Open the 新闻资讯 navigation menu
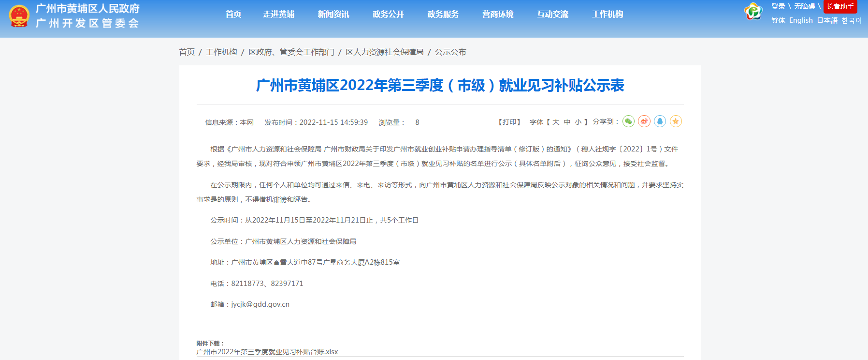 (x=333, y=15)
